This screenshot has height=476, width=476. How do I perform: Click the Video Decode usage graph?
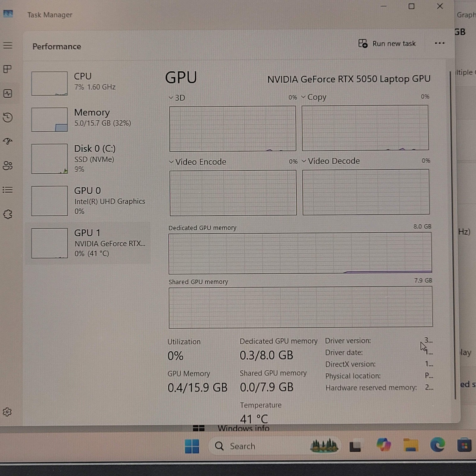[366, 192]
